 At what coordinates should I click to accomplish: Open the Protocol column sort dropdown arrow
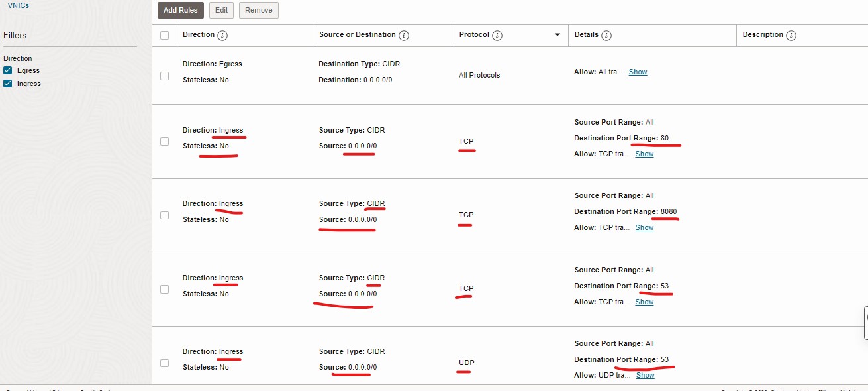click(x=557, y=35)
